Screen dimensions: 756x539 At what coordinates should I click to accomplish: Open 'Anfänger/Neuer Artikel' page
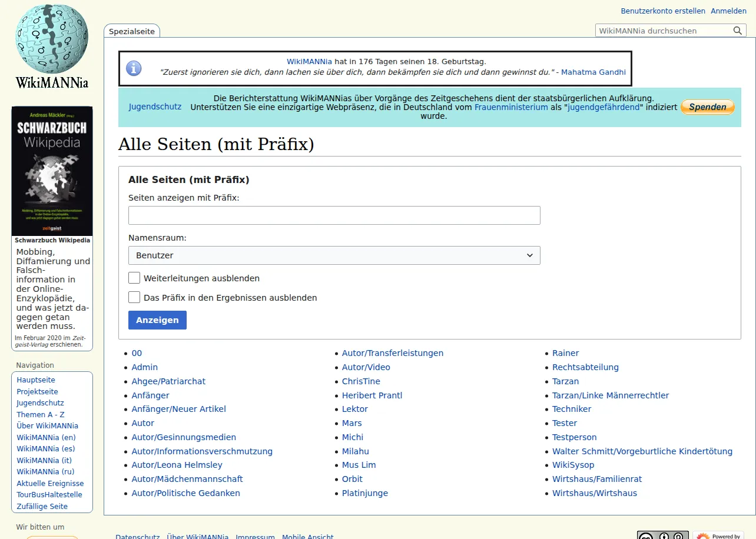179,409
